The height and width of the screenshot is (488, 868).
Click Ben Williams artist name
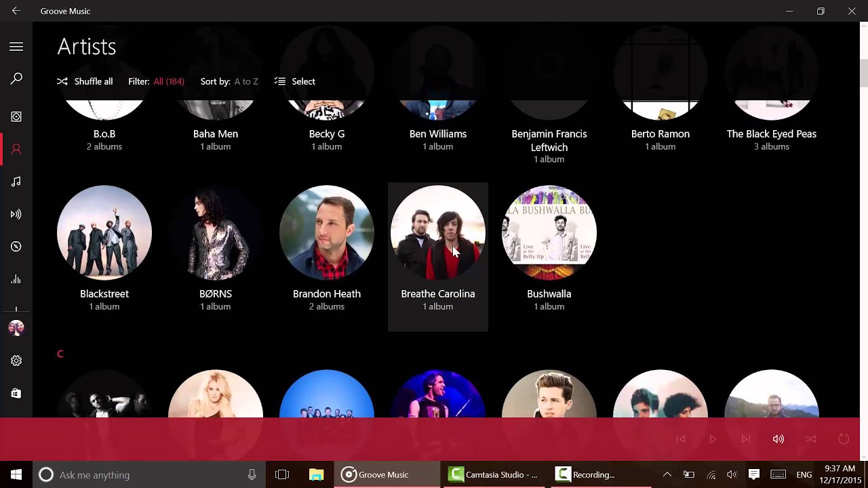tap(438, 134)
